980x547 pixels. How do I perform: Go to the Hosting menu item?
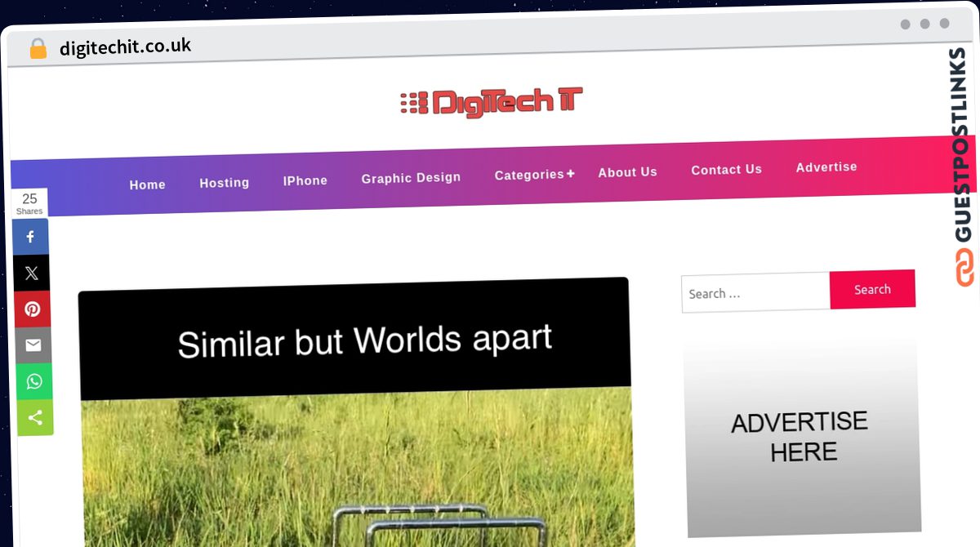pyautogui.click(x=225, y=183)
